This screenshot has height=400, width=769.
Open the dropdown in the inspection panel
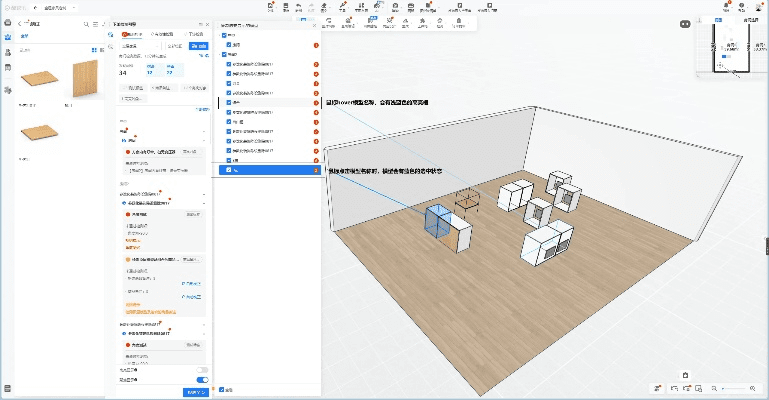(139, 46)
